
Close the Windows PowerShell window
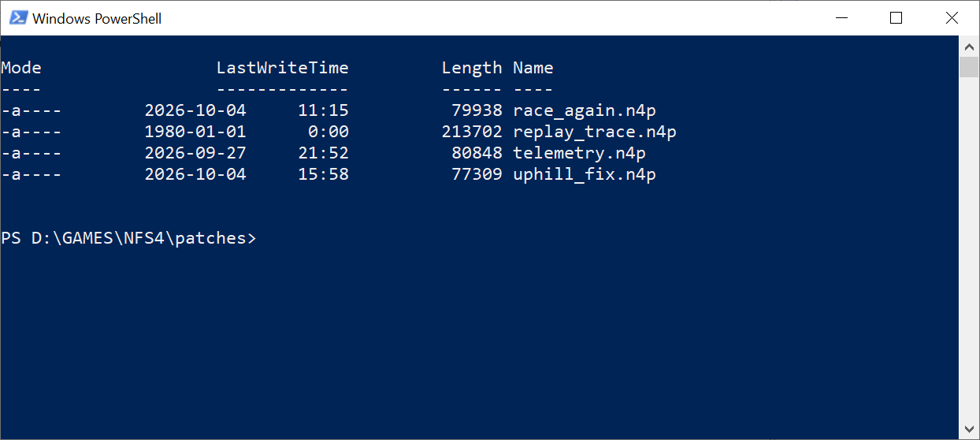pyautogui.click(x=951, y=18)
